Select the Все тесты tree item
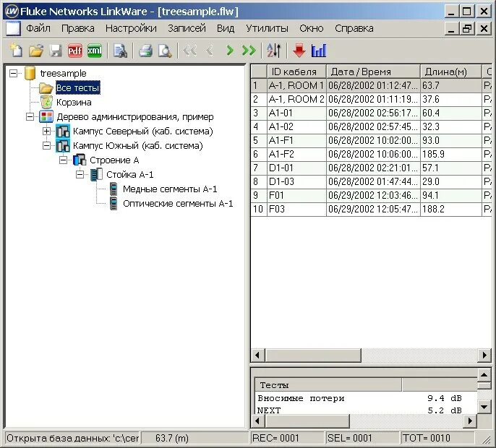The image size is (496, 448). (x=78, y=88)
